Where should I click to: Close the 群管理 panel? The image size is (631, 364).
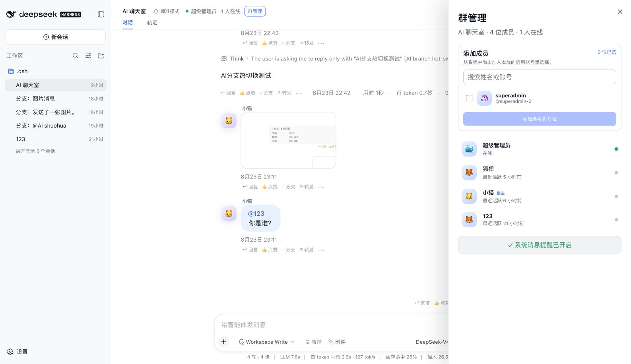click(x=620, y=12)
